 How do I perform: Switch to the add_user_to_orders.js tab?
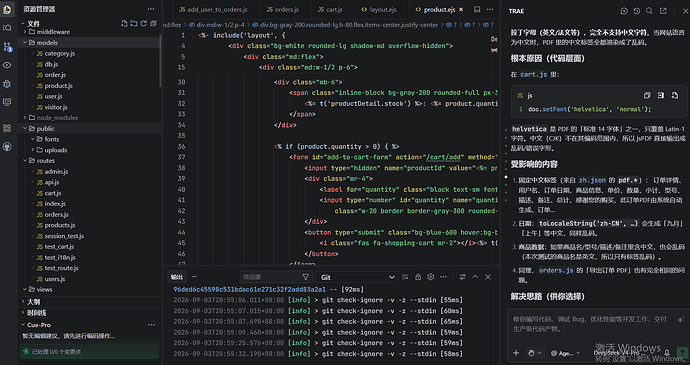213,9
